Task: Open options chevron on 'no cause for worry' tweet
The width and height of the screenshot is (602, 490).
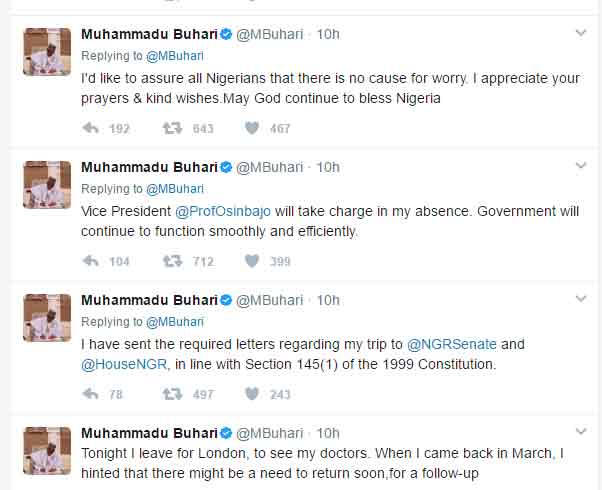Action: click(x=580, y=33)
